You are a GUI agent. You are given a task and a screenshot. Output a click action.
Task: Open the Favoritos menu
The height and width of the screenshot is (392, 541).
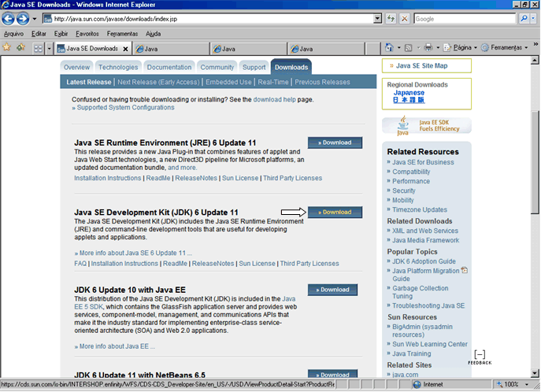point(87,34)
